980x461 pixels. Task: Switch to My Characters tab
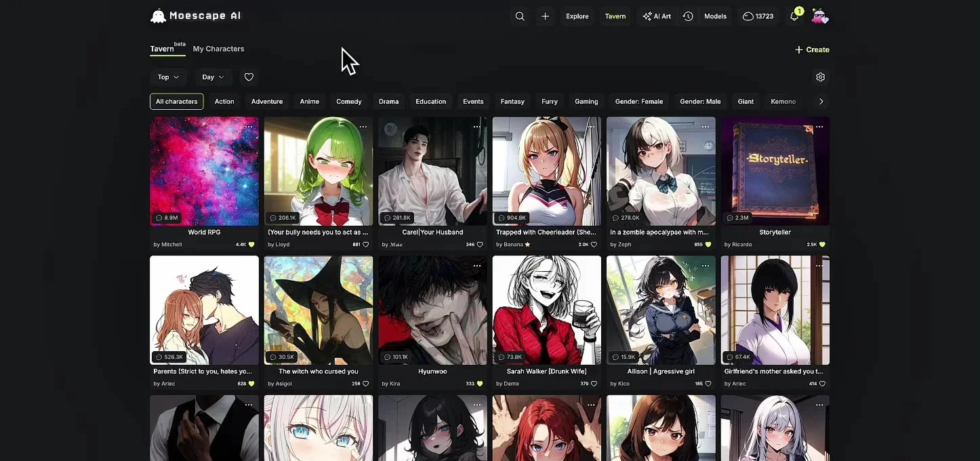[x=218, y=49]
